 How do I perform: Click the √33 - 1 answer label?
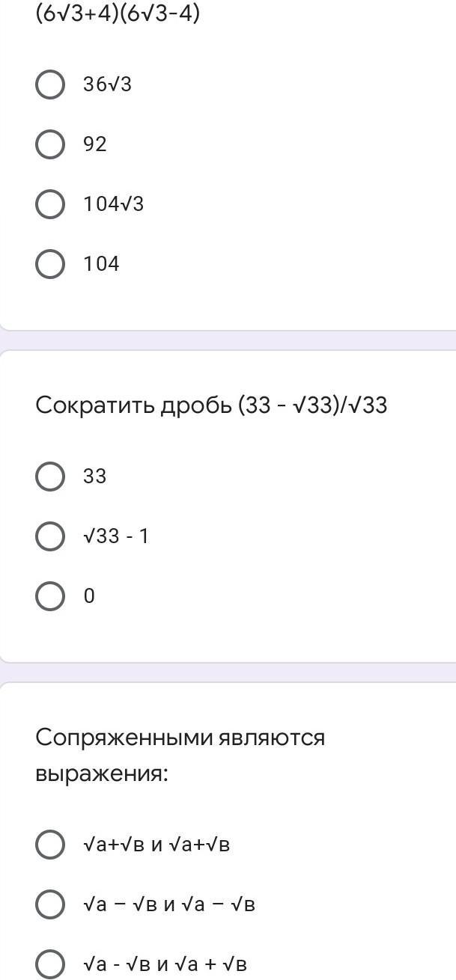point(116,536)
